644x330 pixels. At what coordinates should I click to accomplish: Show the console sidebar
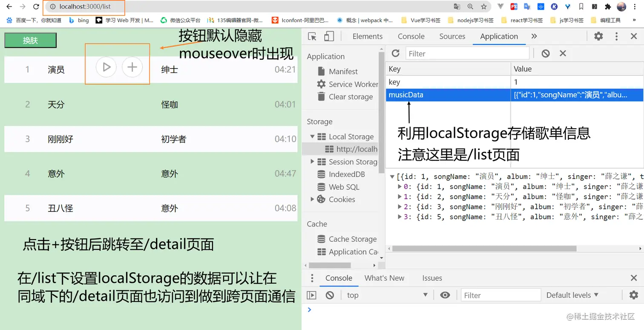pos(312,295)
